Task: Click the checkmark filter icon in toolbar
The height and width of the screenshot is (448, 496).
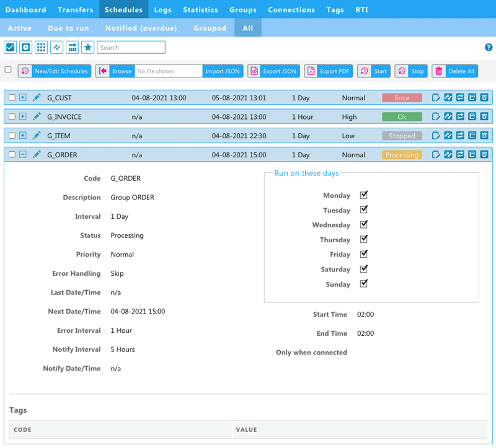Action: coord(10,48)
